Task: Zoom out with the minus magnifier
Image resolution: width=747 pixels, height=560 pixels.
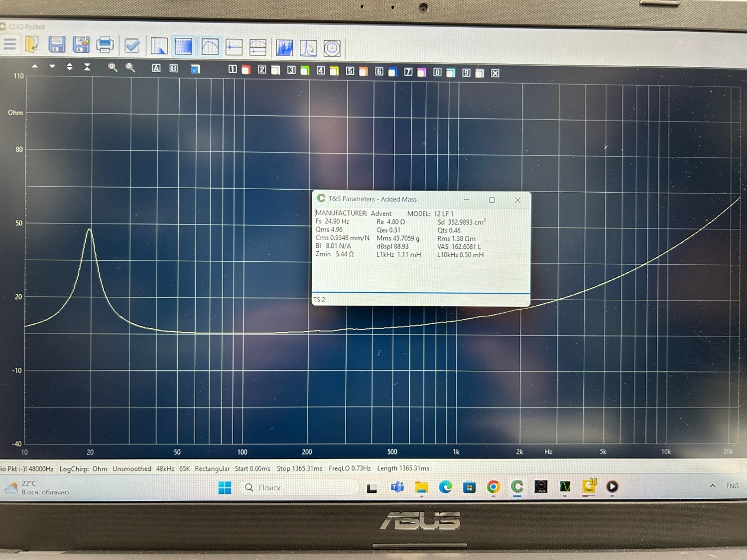Action: (x=130, y=67)
